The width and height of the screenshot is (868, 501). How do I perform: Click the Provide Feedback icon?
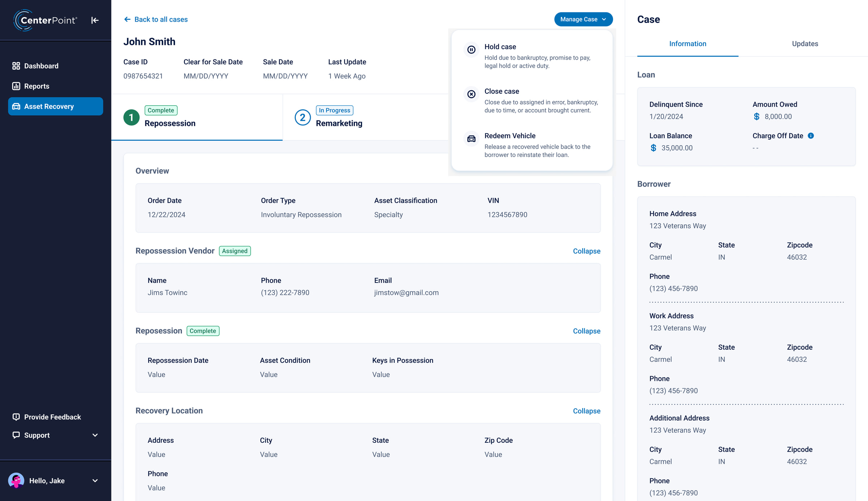pos(16,417)
